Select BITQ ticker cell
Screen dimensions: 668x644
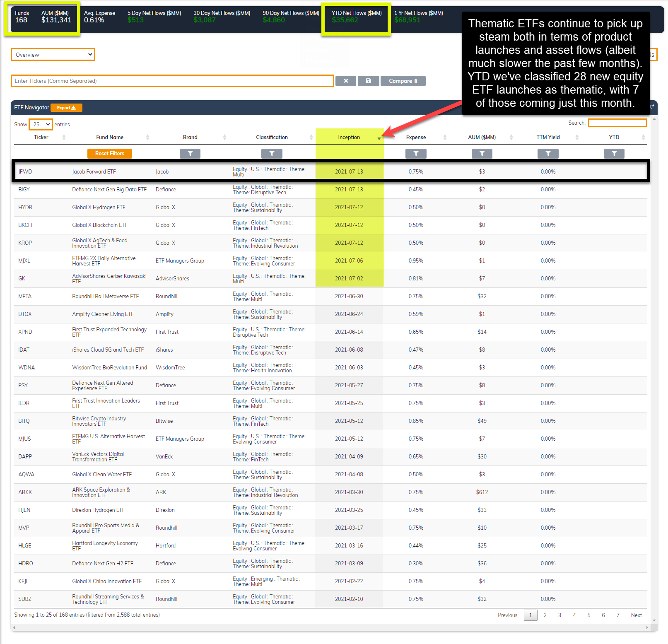click(24, 421)
